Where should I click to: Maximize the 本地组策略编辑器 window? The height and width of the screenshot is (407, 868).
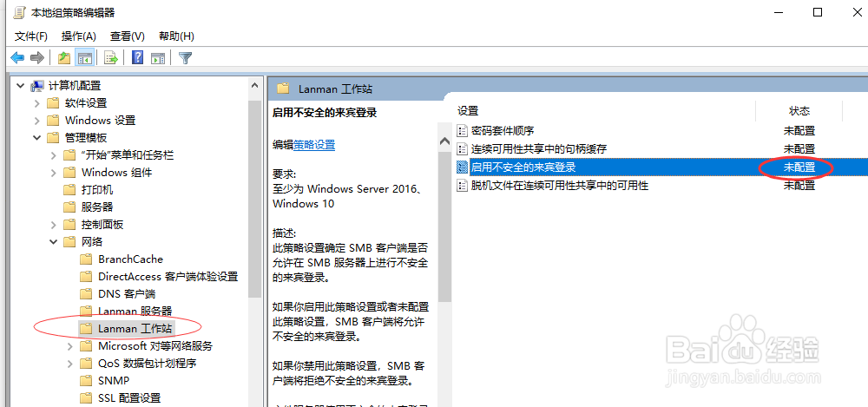coord(817,12)
